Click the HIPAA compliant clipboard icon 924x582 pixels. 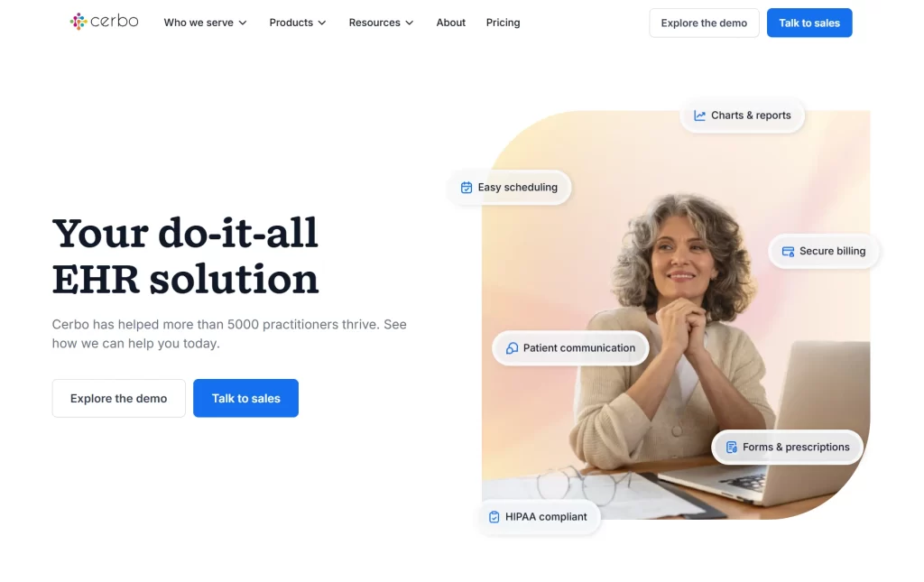pos(494,517)
